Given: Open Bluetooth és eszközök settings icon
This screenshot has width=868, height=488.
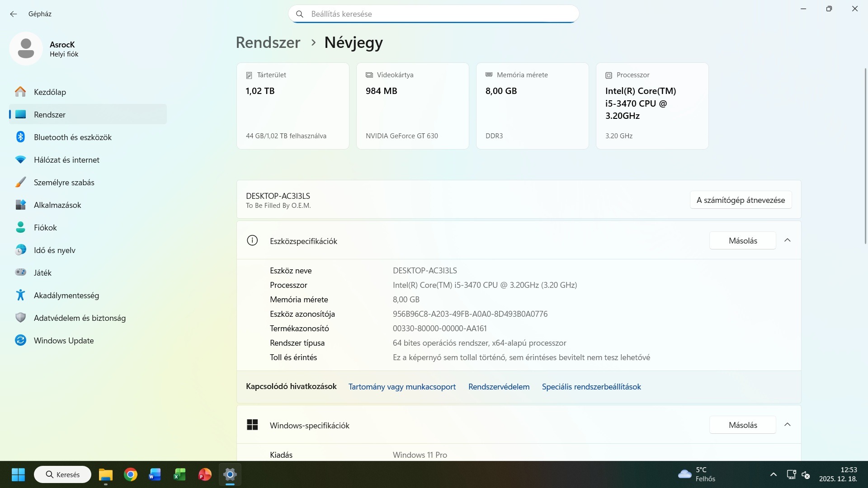Looking at the screenshot, I should click(x=20, y=137).
